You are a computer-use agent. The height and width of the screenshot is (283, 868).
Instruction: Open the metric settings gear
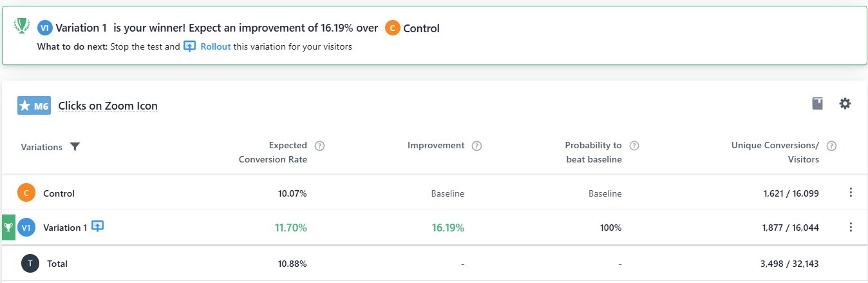845,104
